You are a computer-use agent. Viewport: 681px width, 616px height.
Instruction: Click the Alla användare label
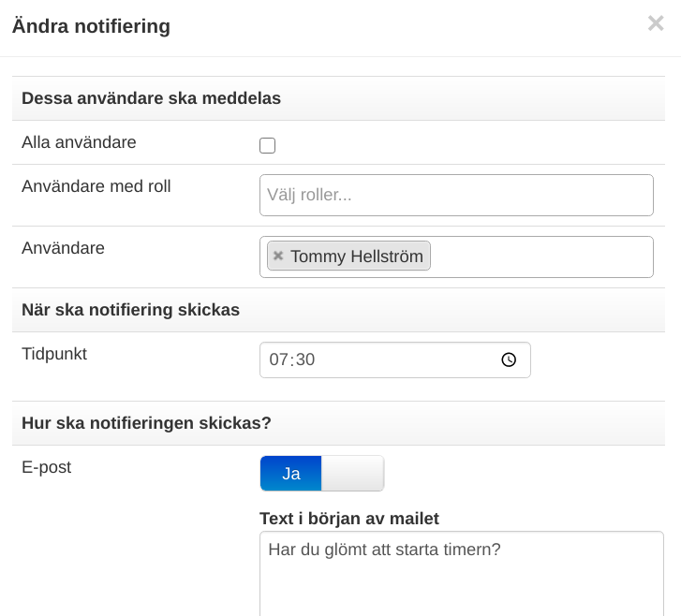(x=79, y=142)
